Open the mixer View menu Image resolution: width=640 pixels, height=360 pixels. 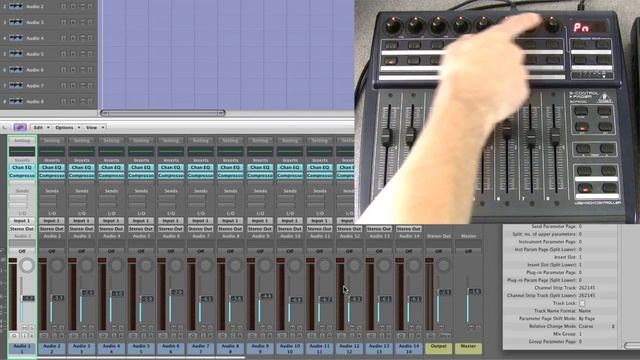95,127
